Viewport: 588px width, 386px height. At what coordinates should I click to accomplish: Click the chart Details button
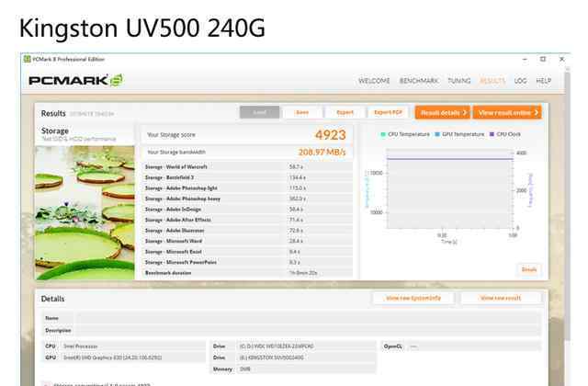point(529,269)
